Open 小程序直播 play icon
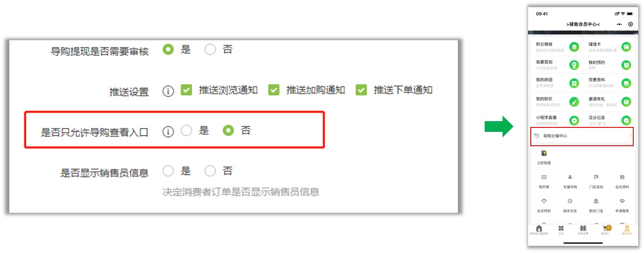This screenshot has height=253, width=644. click(574, 120)
